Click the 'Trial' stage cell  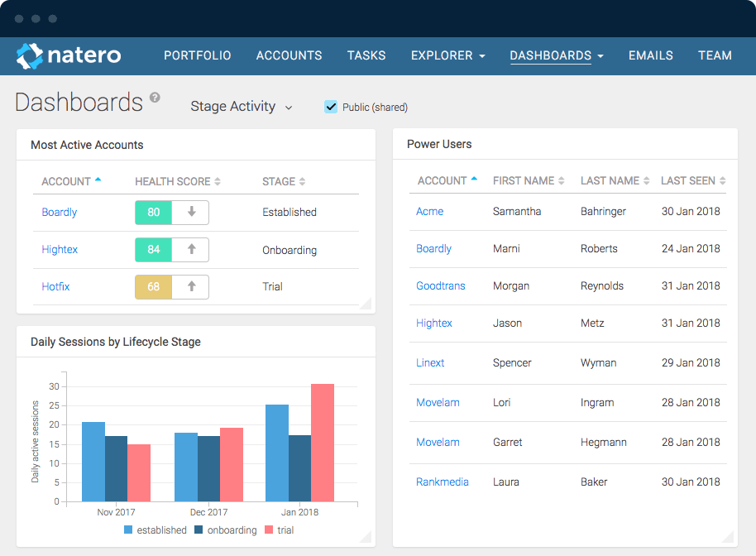pos(272,286)
